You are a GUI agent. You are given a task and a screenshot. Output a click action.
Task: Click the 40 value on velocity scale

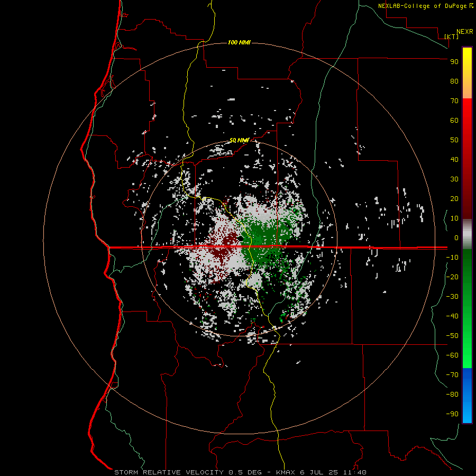click(454, 159)
